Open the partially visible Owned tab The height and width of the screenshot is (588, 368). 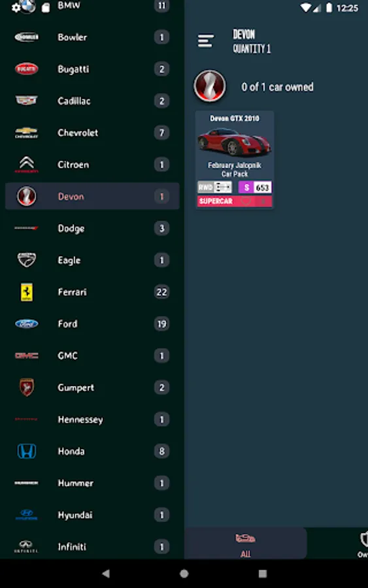tap(362, 544)
